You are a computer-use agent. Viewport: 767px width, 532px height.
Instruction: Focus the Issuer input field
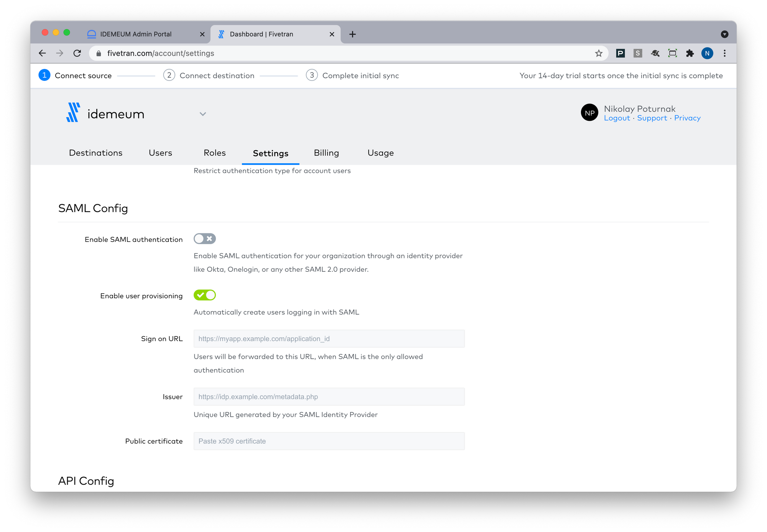[x=329, y=397]
